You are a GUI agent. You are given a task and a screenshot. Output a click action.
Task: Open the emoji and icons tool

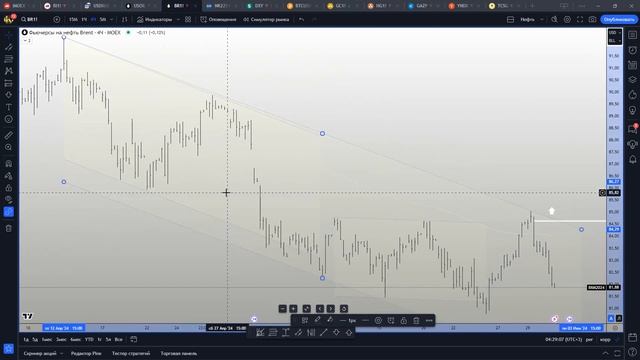click(x=9, y=119)
